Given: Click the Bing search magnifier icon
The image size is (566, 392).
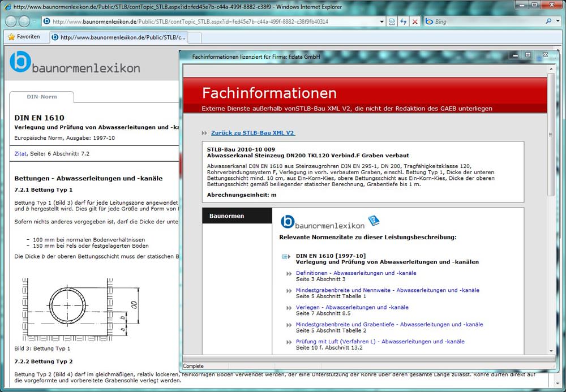Looking at the screenshot, I should [x=548, y=21].
